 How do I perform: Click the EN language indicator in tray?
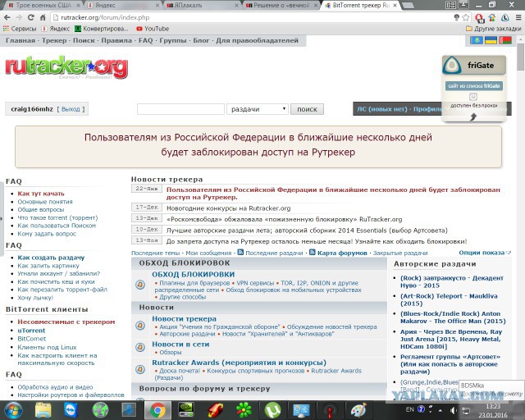(410, 409)
